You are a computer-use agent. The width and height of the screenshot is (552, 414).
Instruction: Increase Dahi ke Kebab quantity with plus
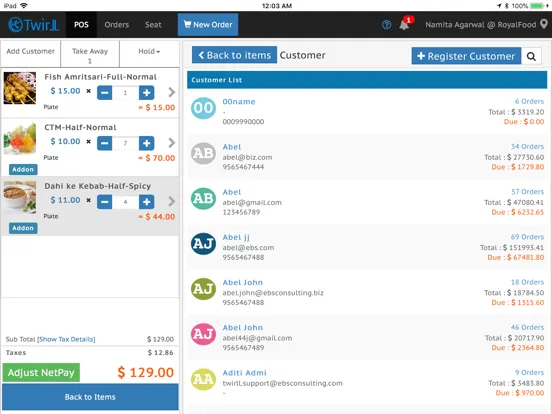[x=146, y=202]
